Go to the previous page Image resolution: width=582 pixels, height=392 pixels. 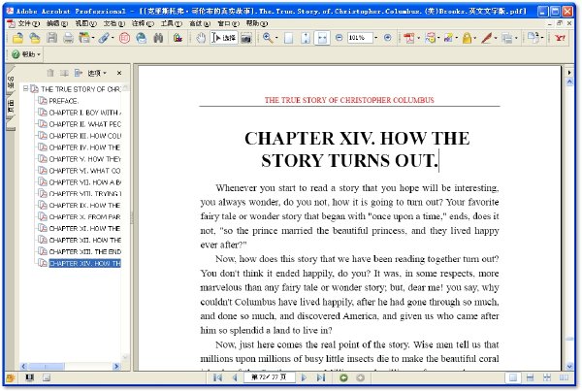[235, 377]
